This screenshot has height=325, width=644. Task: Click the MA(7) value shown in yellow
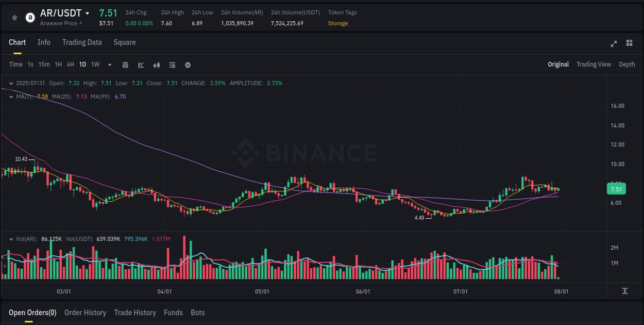(42, 96)
